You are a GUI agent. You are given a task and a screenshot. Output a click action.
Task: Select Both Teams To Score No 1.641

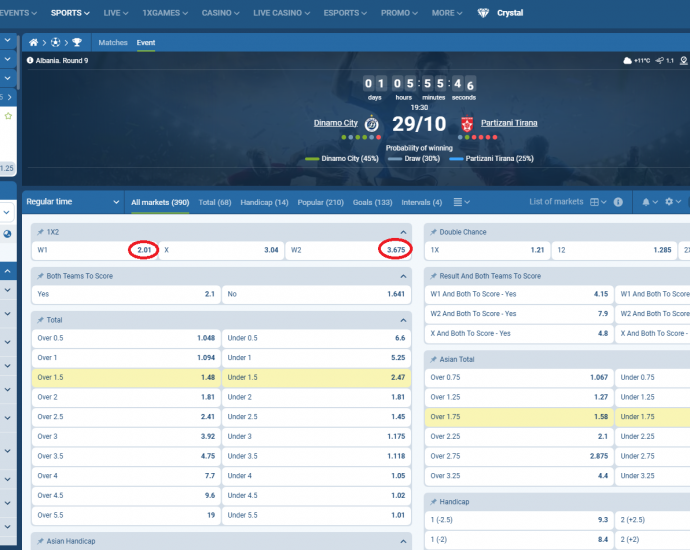316,294
